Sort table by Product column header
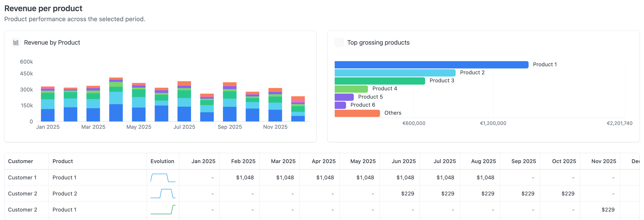Image resolution: width=644 pixels, height=220 pixels. [63, 161]
